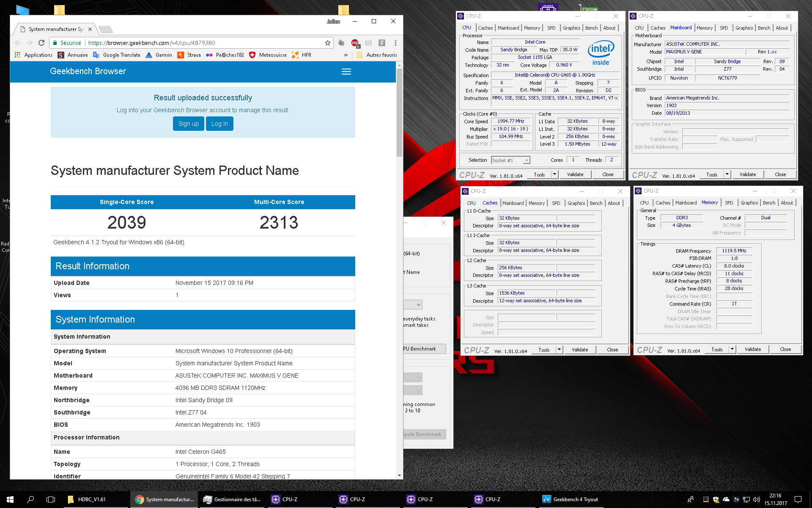812x508 pixels.
Task: Open the Geekbench Browser hamburger menu
Action: 346,72
